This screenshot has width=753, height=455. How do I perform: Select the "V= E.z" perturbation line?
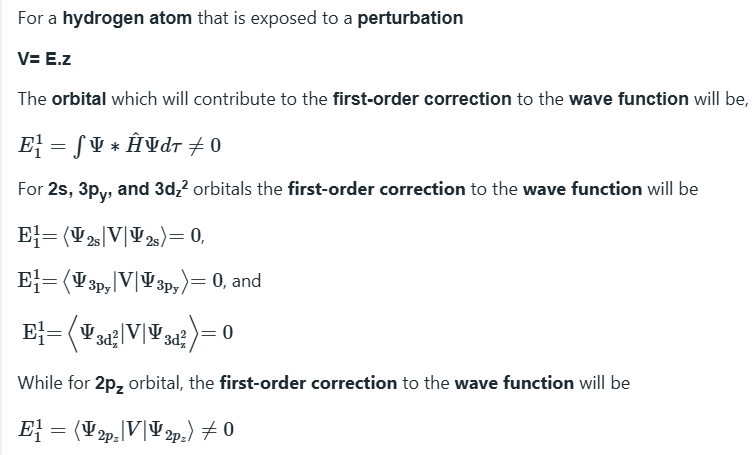click(44, 59)
